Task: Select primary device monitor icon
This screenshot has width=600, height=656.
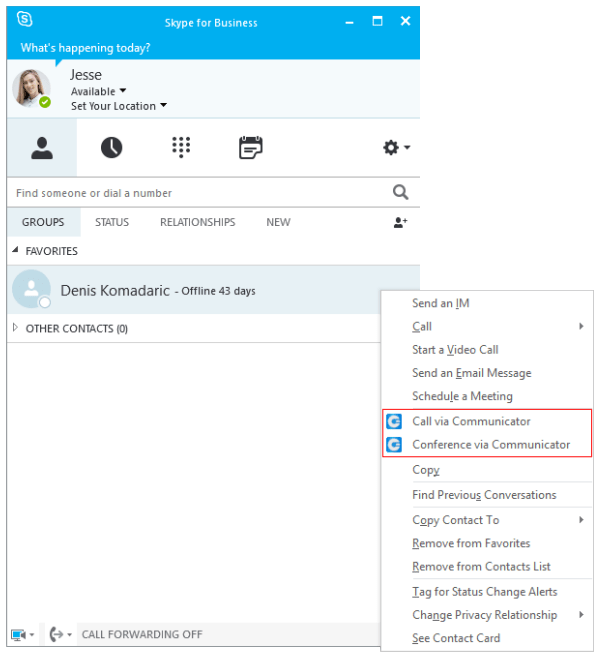Action: point(18,635)
